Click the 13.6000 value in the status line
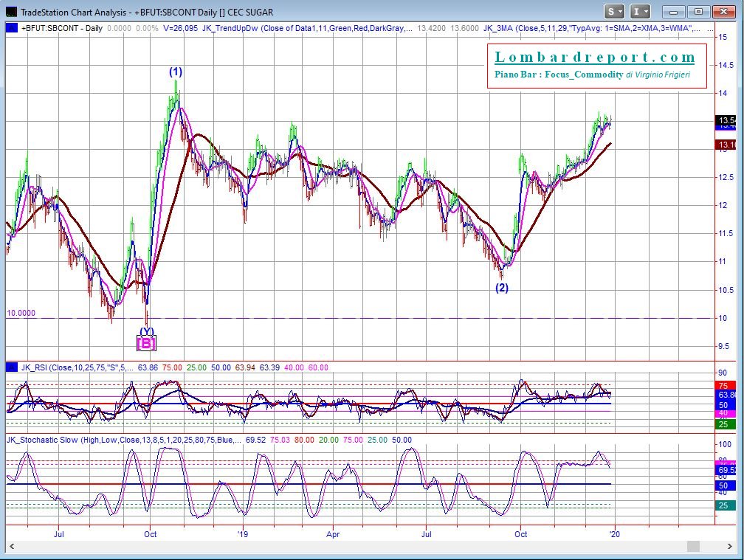The width and height of the screenshot is (744, 560). (464, 29)
